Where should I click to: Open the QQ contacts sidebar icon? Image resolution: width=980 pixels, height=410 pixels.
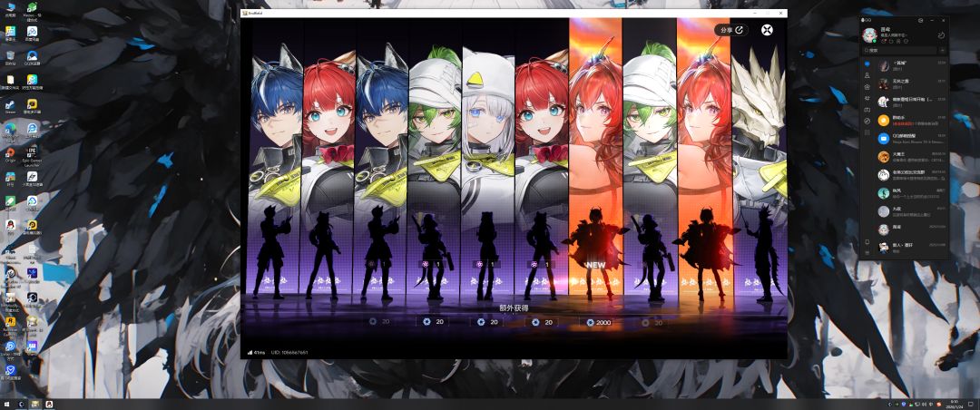click(867, 75)
